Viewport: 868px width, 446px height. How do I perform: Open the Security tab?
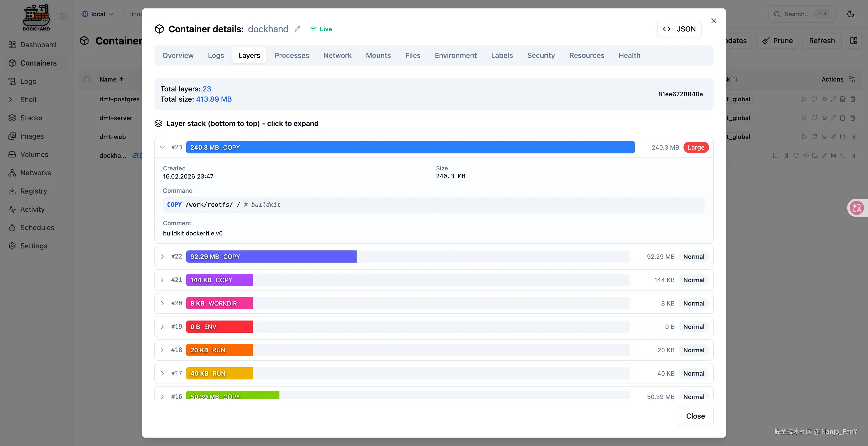point(541,55)
